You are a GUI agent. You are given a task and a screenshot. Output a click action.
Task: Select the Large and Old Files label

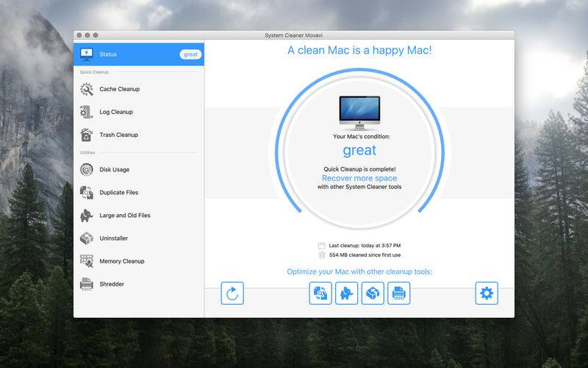tap(125, 216)
